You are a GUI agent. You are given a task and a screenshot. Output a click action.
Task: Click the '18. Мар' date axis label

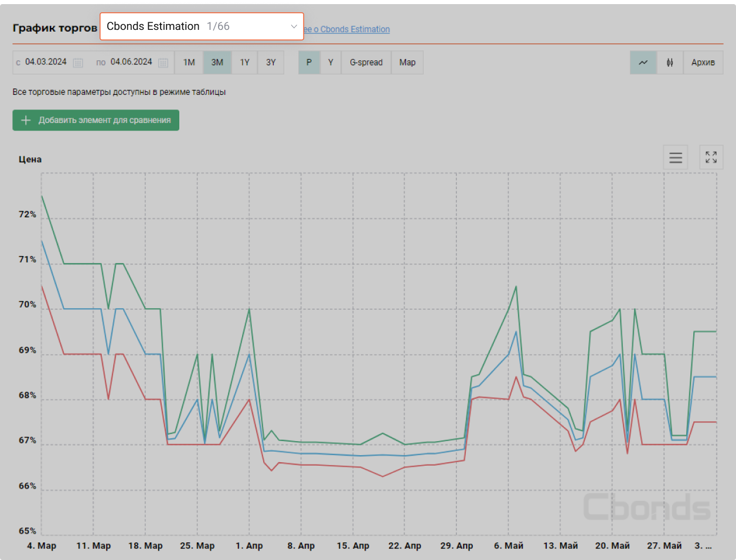(145, 546)
